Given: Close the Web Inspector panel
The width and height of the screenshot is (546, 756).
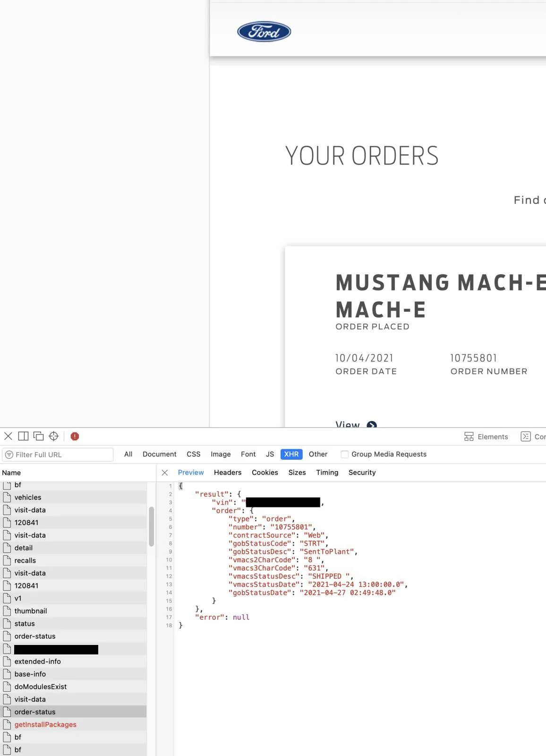Looking at the screenshot, I should tap(8, 436).
